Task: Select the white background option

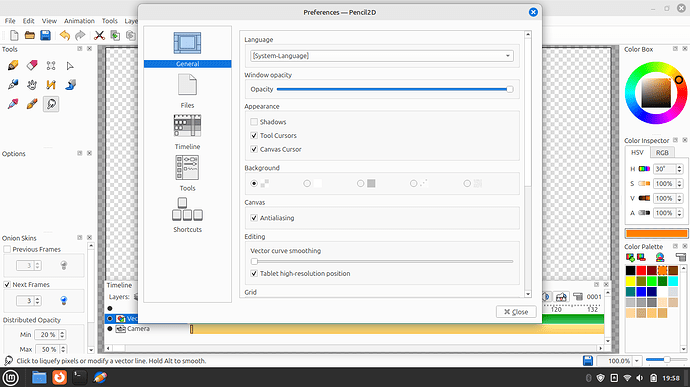Action: coord(307,184)
